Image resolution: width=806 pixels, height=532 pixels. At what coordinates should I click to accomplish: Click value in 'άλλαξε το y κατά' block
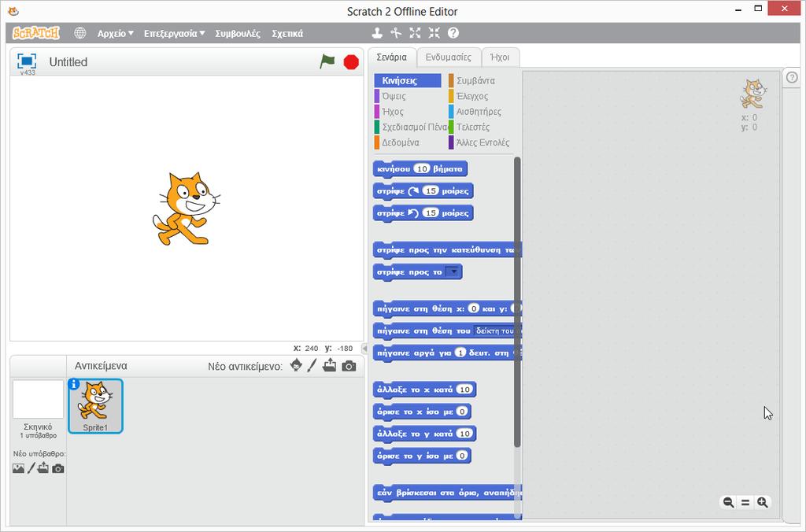pos(464,434)
